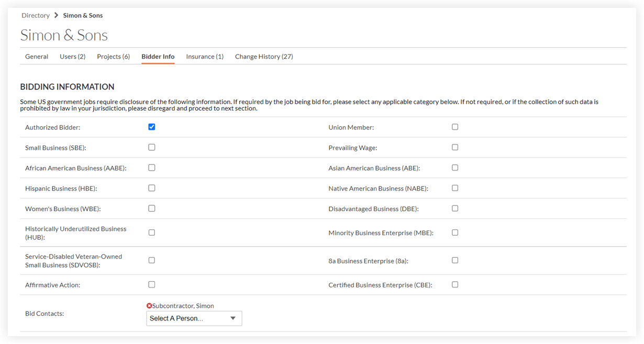Screen dimensions: 644x344
Task: Select Certified Business Enterprise (CBE) checkbox
Action: coord(455,284)
